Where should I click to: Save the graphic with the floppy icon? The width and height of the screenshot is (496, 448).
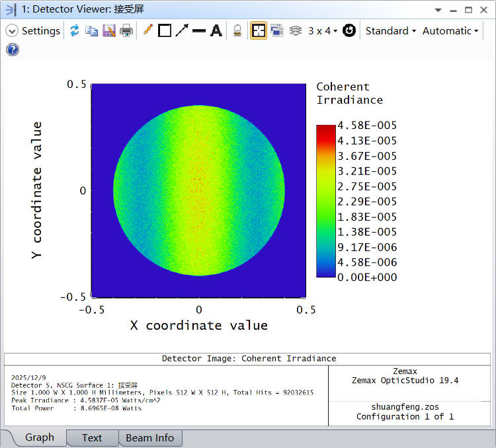[109, 30]
